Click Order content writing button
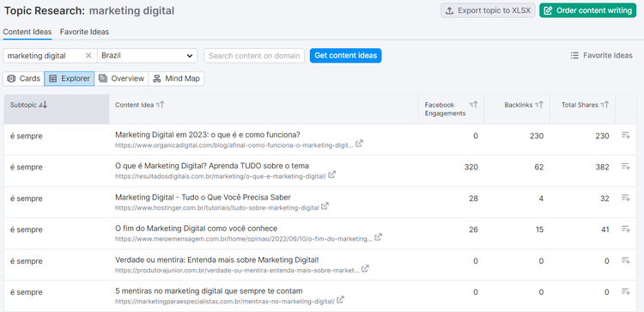Screen dimensions: 644x312 pyautogui.click(x=587, y=10)
